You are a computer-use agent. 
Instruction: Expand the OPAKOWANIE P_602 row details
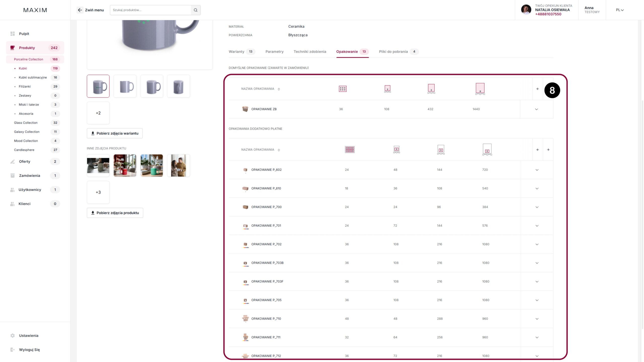pyautogui.click(x=537, y=170)
